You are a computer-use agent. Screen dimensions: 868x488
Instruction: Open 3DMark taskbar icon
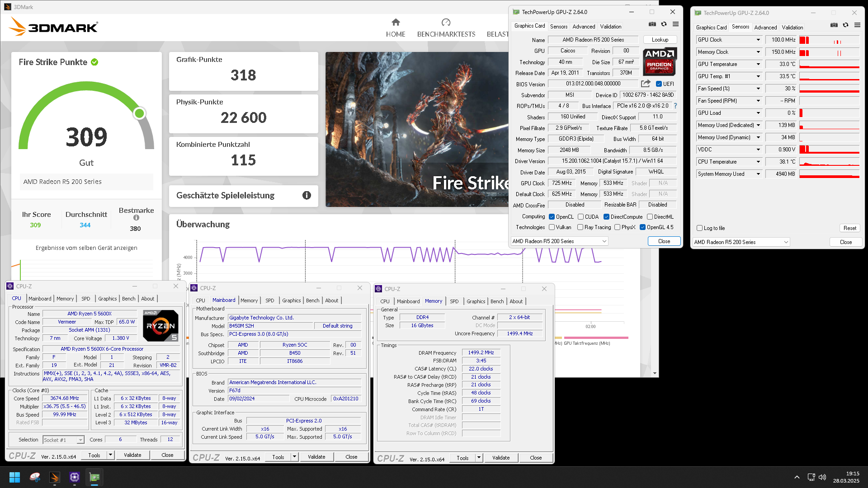pos(55,477)
